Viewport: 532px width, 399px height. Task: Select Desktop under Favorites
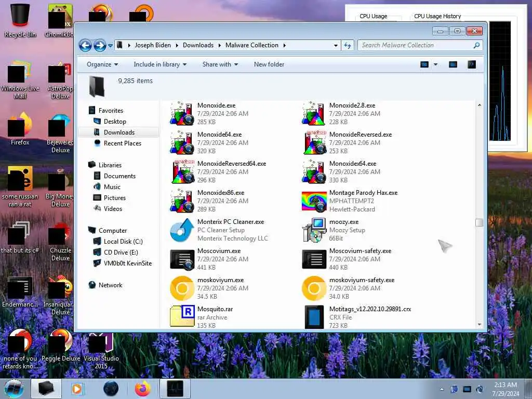coord(115,122)
